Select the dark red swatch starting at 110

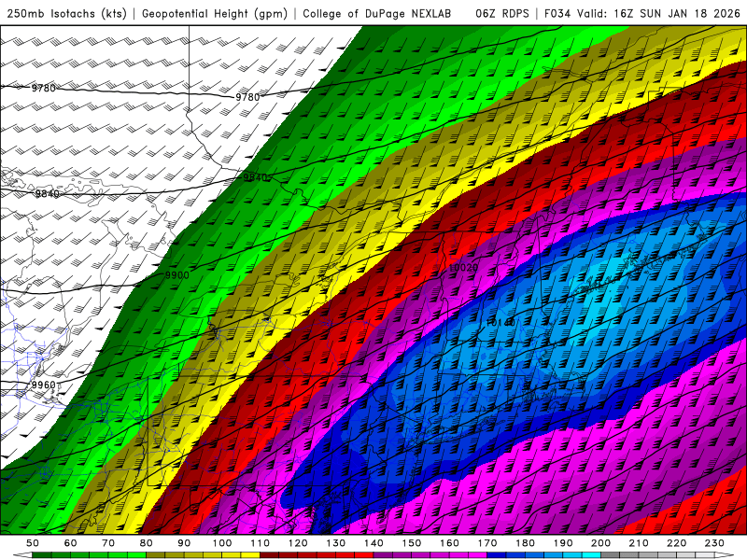click(x=269, y=555)
